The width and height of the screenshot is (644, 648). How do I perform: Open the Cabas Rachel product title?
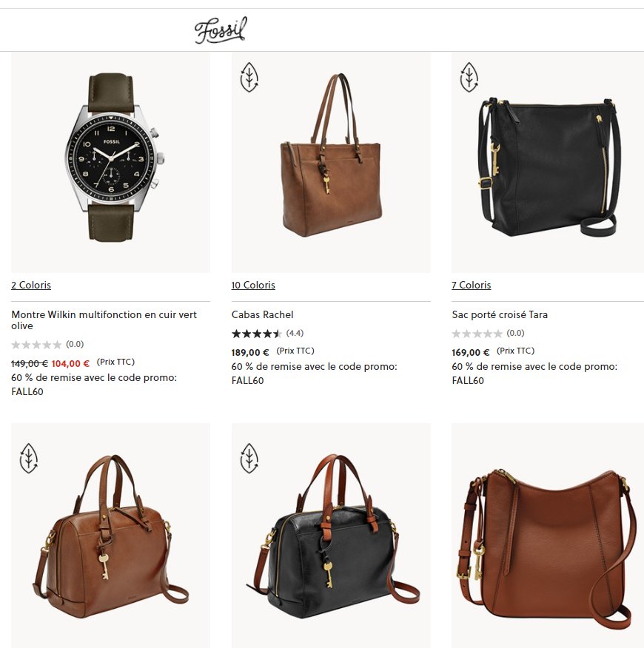262,314
